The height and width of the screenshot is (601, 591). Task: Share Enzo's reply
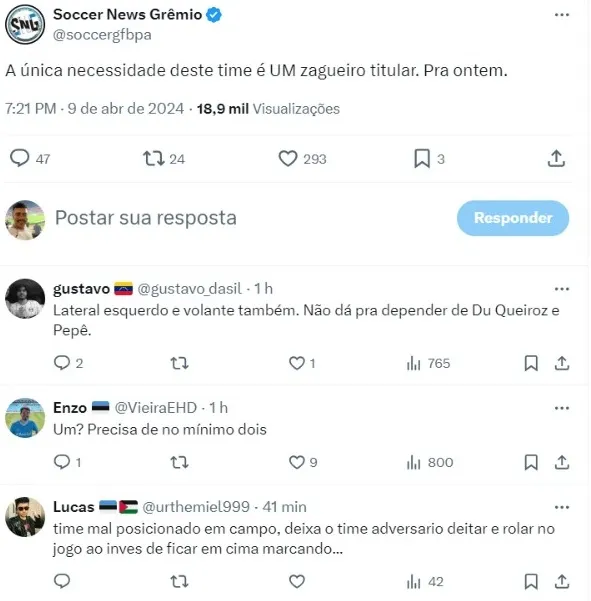561,462
